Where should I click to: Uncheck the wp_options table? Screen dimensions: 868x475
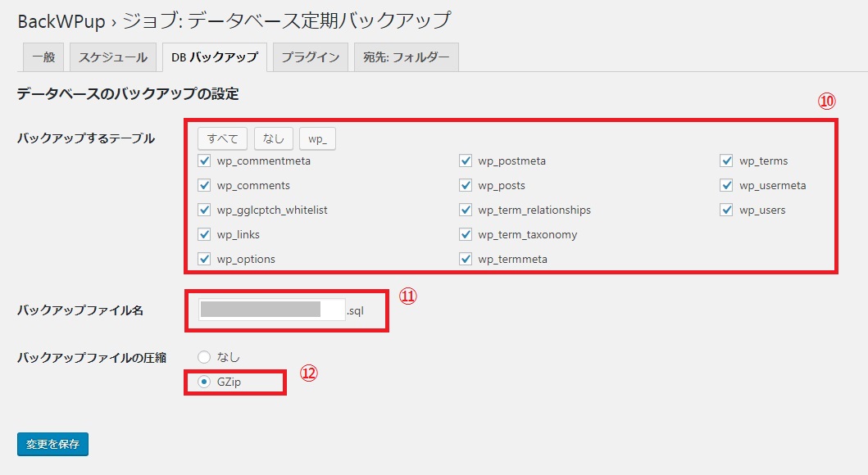point(204,260)
